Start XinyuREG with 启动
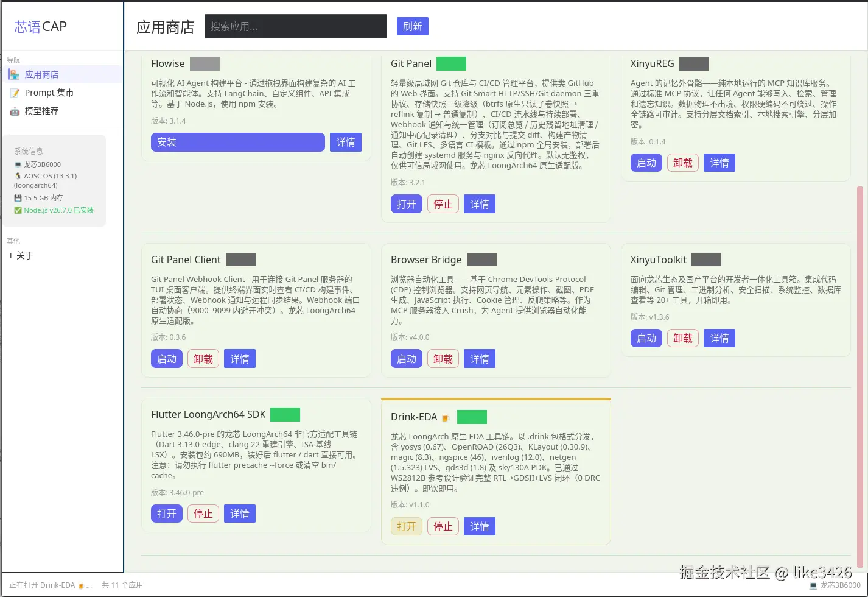 (646, 163)
